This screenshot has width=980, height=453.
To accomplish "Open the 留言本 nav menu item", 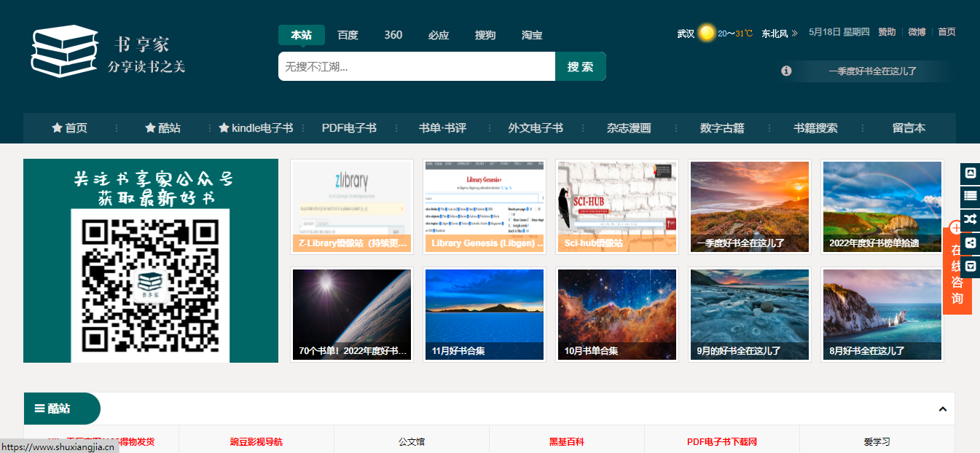I will tap(909, 128).
